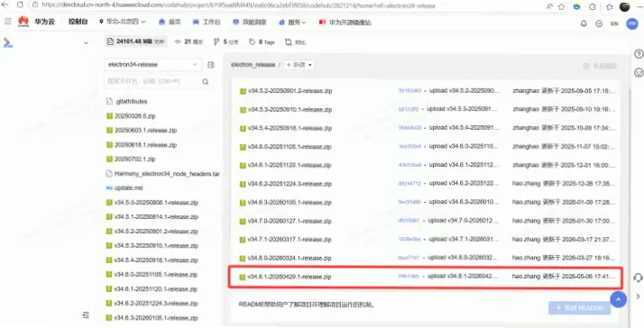Click the browser address bar URL
644x328 pixels.
[x=238, y=5]
